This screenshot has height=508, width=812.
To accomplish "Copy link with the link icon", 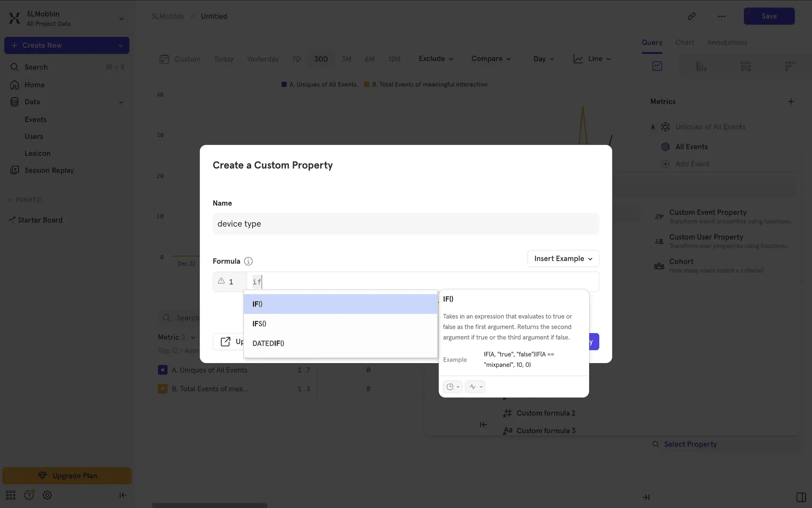I will [691, 16].
